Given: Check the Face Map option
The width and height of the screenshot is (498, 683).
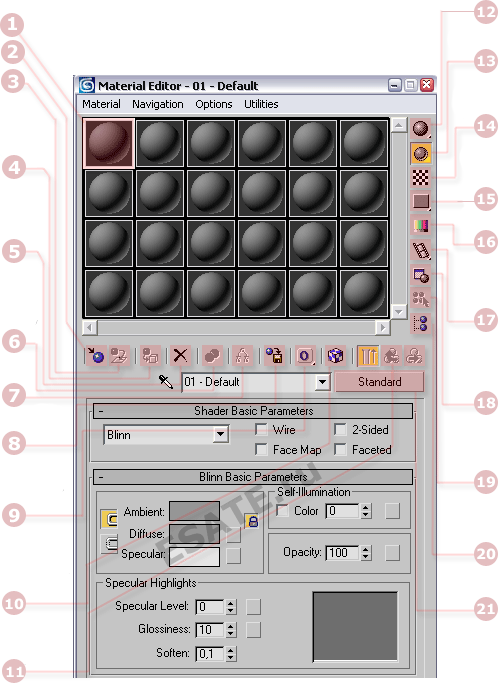Looking at the screenshot, I should coord(261,450).
